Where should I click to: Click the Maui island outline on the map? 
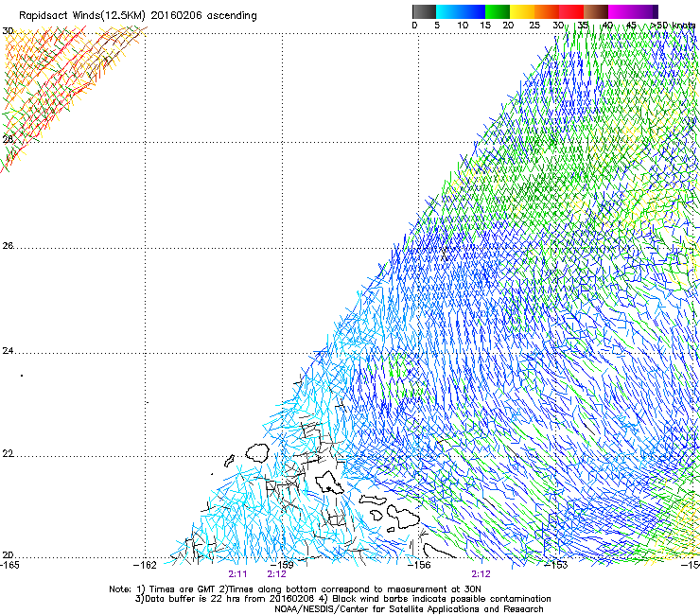click(x=403, y=517)
